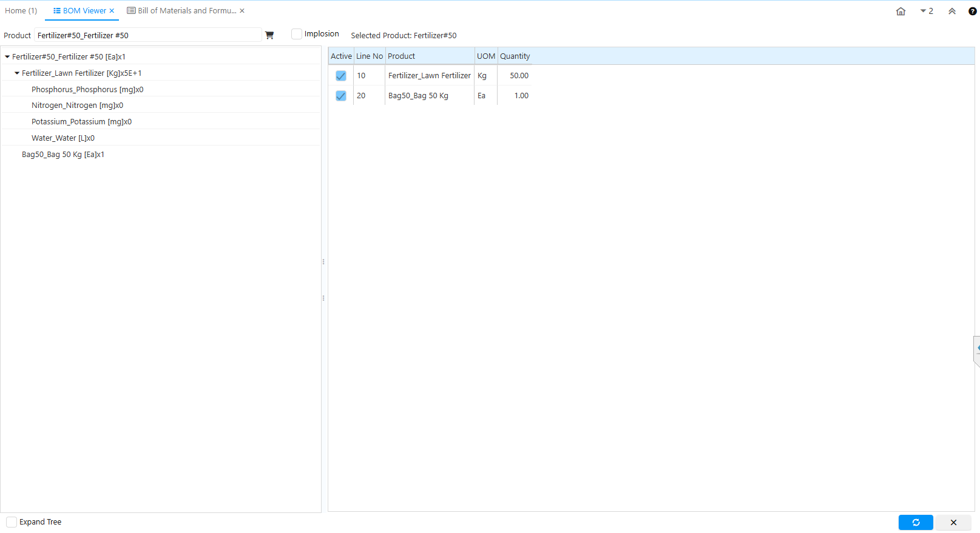Select Nitrogen_Nitrogen in the BOM tree
This screenshot has width=980, height=533.
[x=77, y=106]
